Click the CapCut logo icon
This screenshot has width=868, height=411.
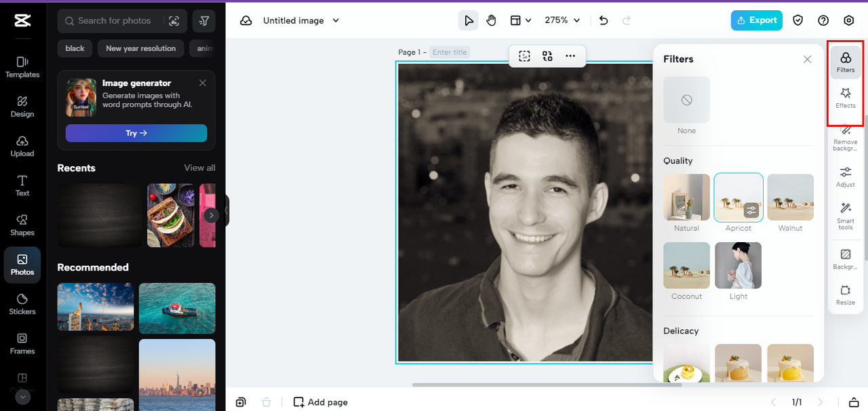[x=22, y=21]
